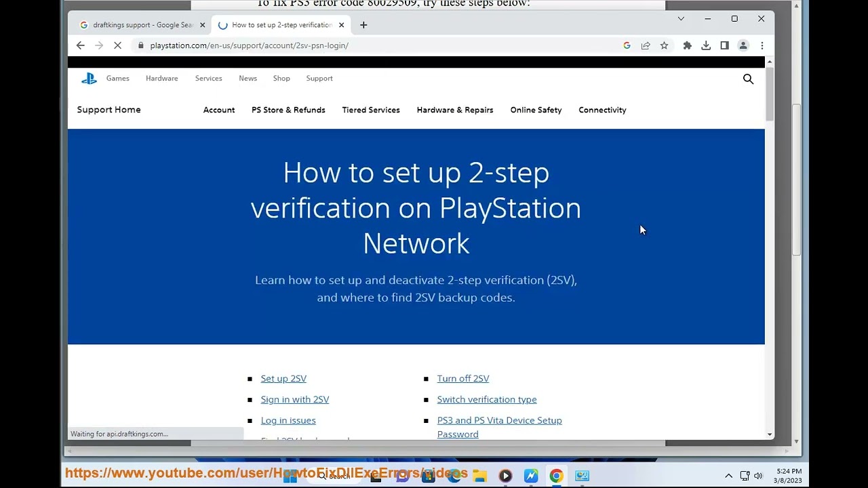Close the How to set up 2-step verification tab
This screenshot has height=488, width=868.
pos(341,25)
